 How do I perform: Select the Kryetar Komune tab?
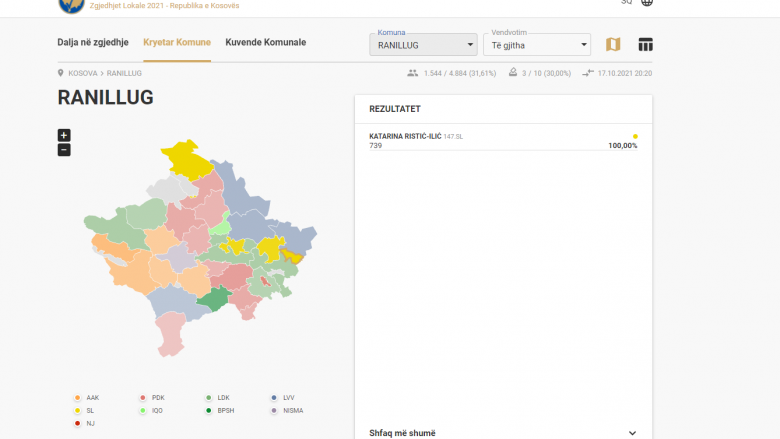(177, 43)
